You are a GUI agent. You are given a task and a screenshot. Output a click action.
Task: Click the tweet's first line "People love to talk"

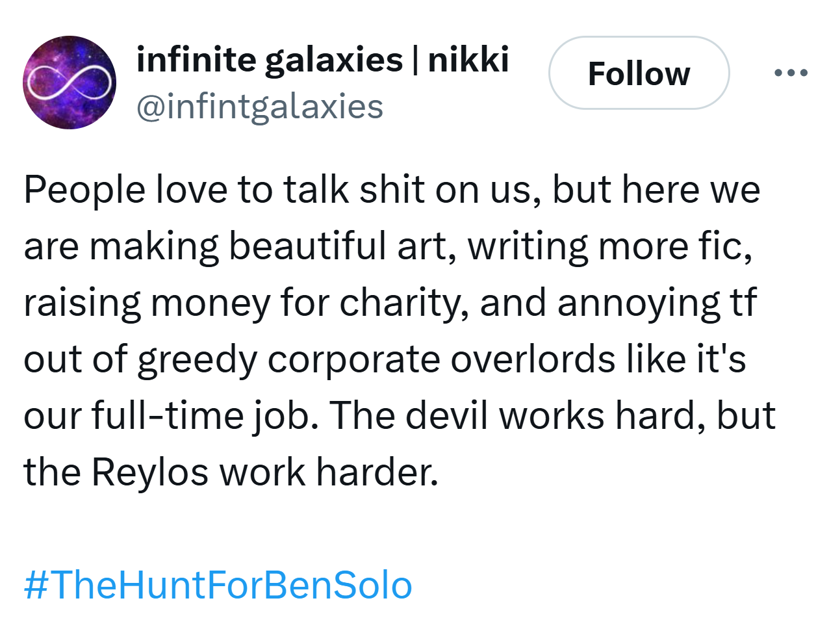(188, 190)
